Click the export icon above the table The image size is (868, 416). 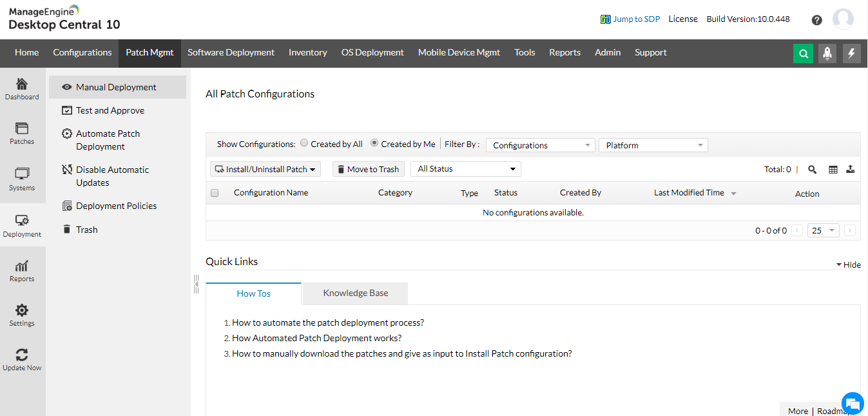click(851, 170)
